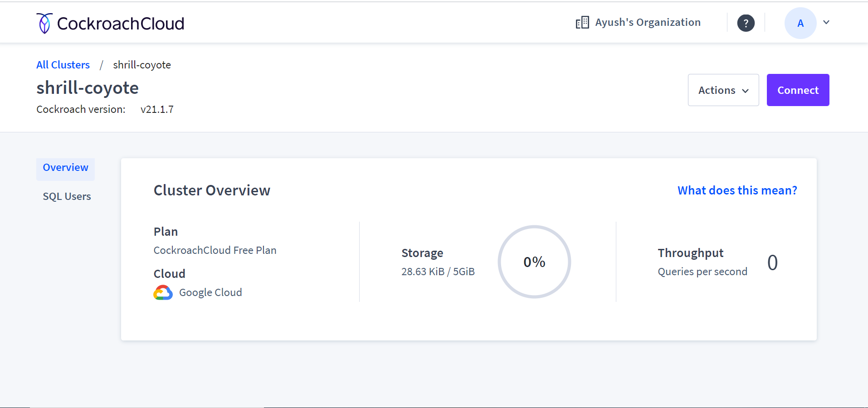This screenshot has height=408, width=868.
Task: Click the CockroachCloud logo icon
Action: coord(44,23)
